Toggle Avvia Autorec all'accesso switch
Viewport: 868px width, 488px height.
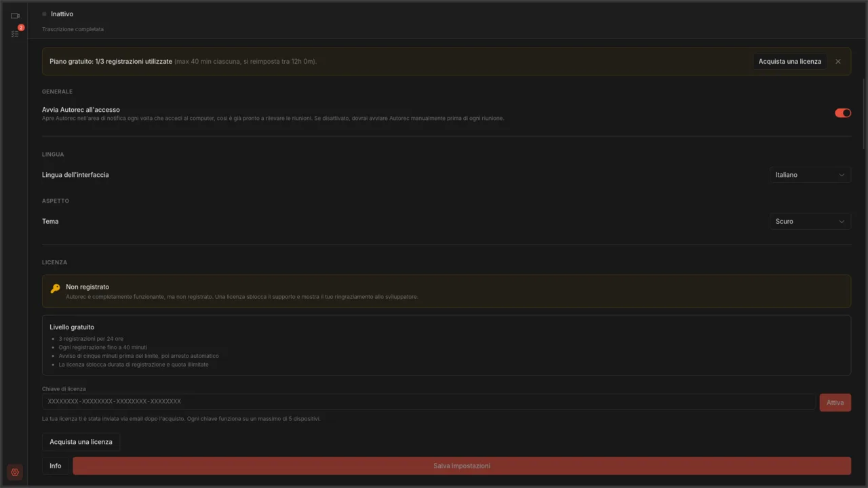[x=843, y=113]
